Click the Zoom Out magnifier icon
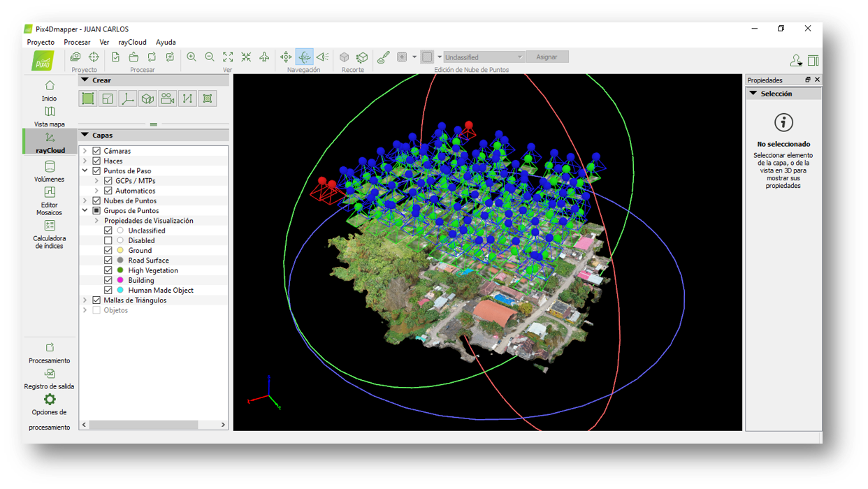Image resolution: width=868 pixels, height=489 pixels. coord(209,57)
